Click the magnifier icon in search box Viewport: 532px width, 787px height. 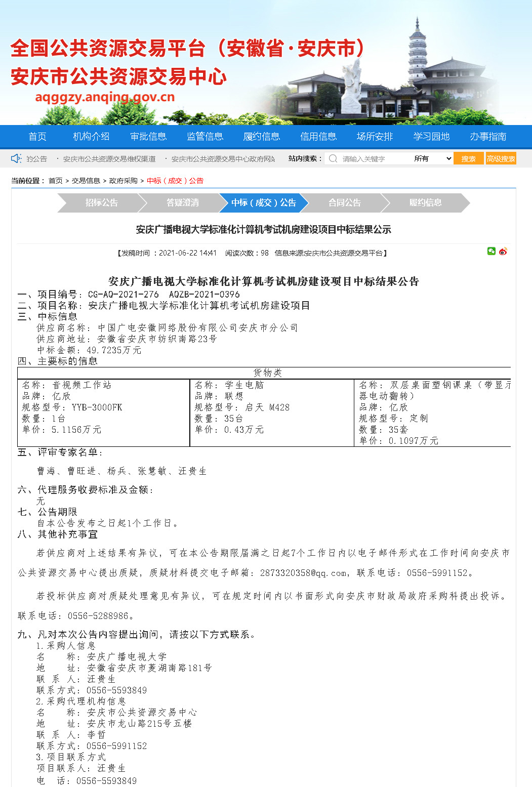[x=333, y=158]
